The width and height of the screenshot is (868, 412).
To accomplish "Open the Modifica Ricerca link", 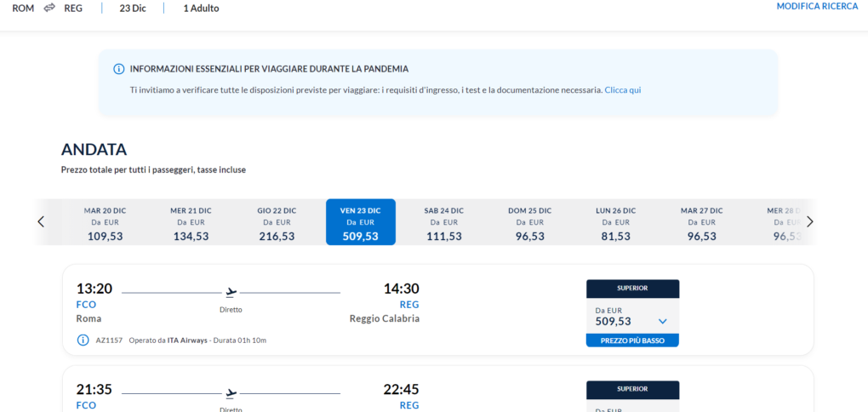I will click(x=816, y=7).
